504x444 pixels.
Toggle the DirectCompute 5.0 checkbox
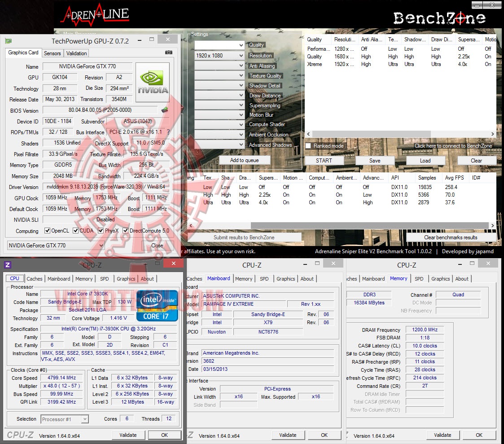(126, 230)
